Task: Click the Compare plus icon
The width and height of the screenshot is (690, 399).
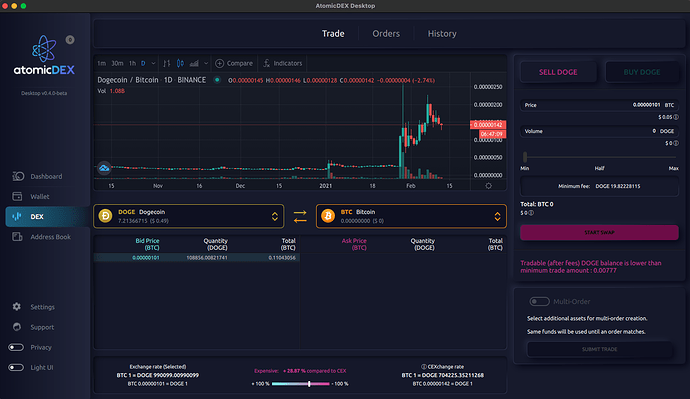Action: point(220,63)
